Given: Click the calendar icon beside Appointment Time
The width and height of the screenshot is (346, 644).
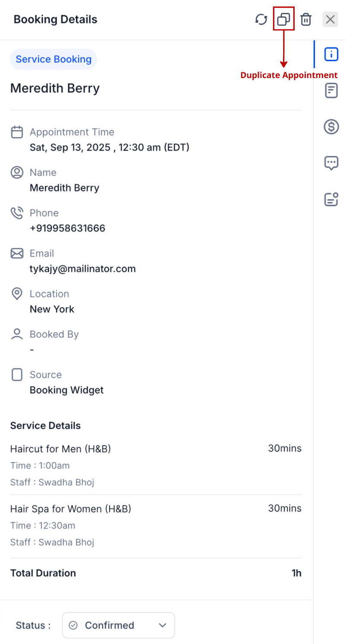Looking at the screenshot, I should point(17,132).
